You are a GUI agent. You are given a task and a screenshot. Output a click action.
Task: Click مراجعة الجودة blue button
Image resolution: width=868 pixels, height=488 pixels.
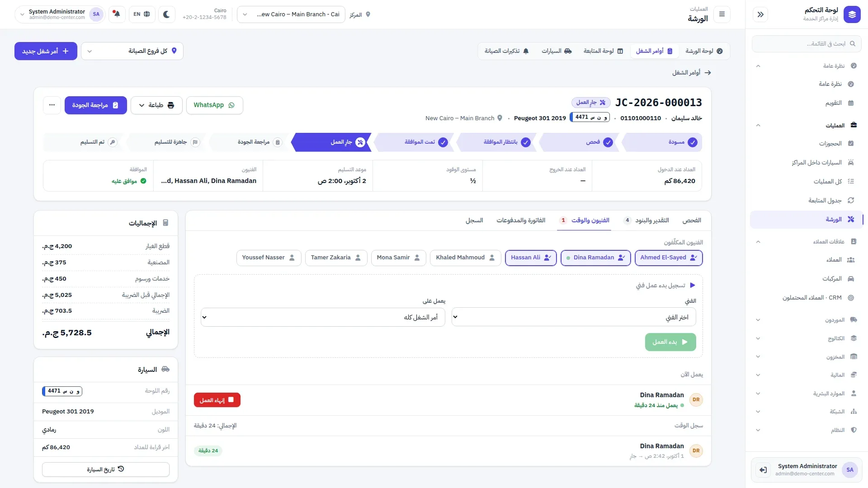[x=95, y=105]
